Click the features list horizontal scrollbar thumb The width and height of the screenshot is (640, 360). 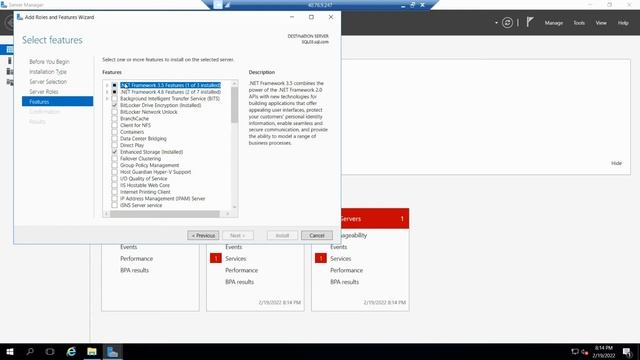[165, 214]
